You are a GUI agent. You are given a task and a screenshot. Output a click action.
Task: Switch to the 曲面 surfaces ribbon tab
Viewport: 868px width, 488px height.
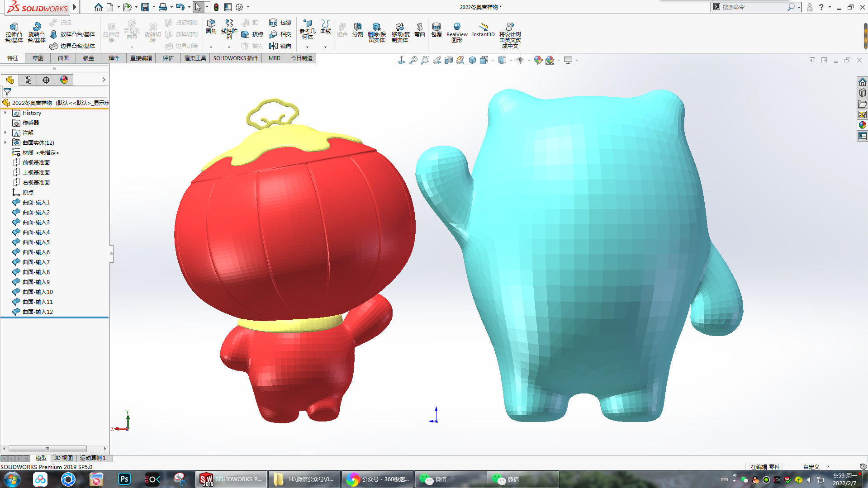click(x=63, y=58)
